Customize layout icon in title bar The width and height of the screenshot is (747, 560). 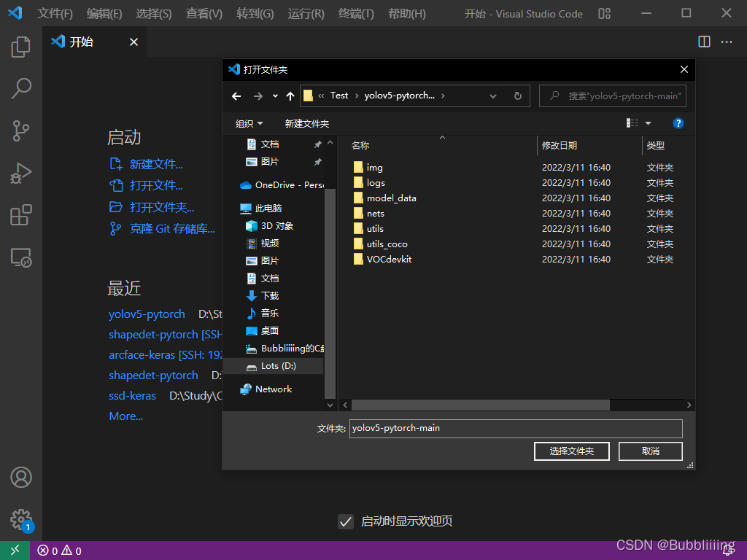coord(604,13)
